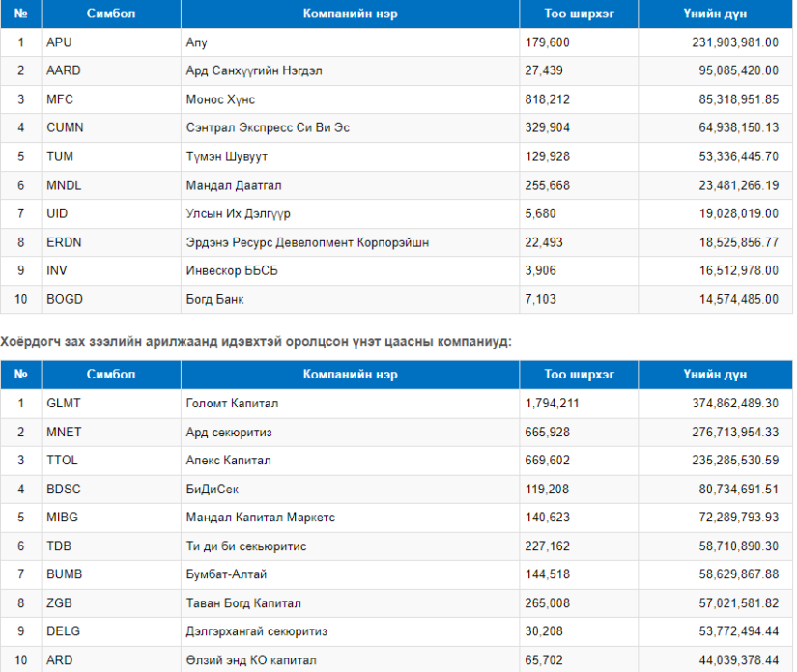Click quantity value 179,600
The width and height of the screenshot is (797, 672).
coord(547,42)
